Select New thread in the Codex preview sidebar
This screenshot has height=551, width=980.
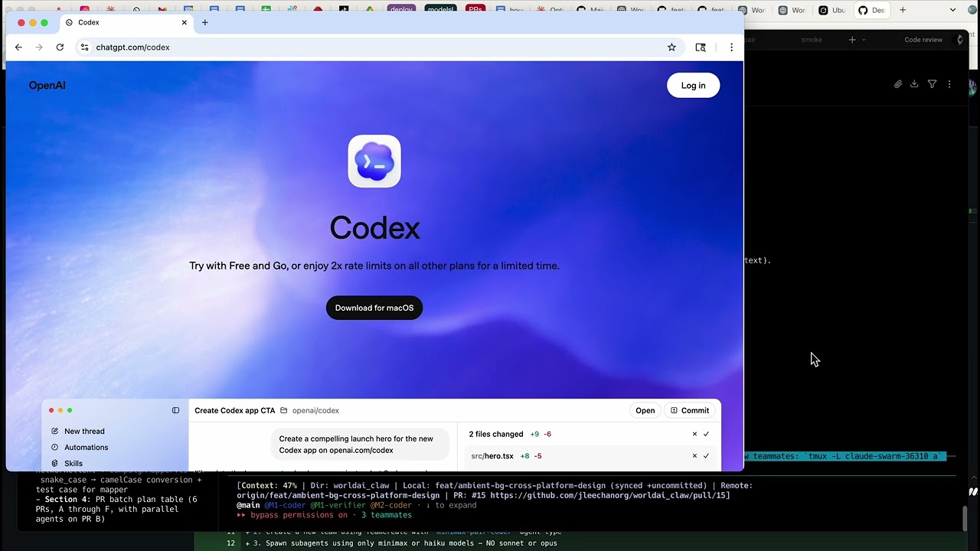point(84,431)
